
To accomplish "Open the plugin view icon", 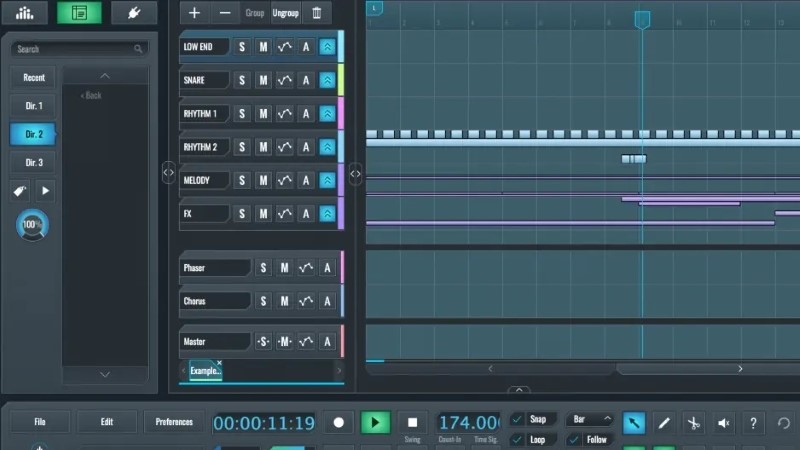I will coord(134,13).
